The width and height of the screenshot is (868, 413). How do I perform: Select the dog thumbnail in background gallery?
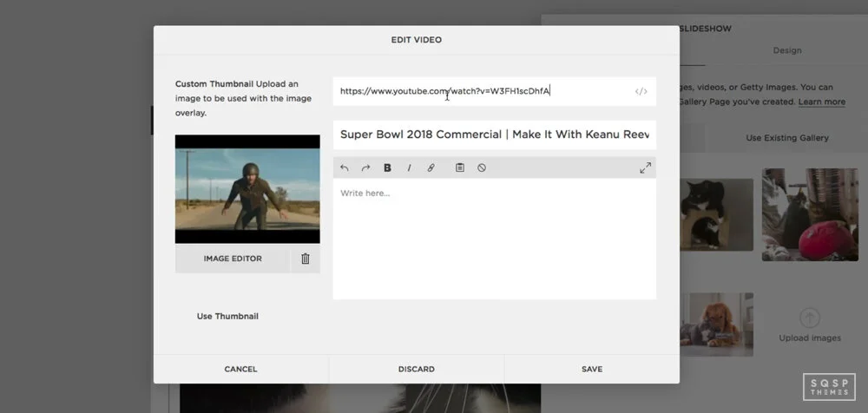[x=716, y=324]
